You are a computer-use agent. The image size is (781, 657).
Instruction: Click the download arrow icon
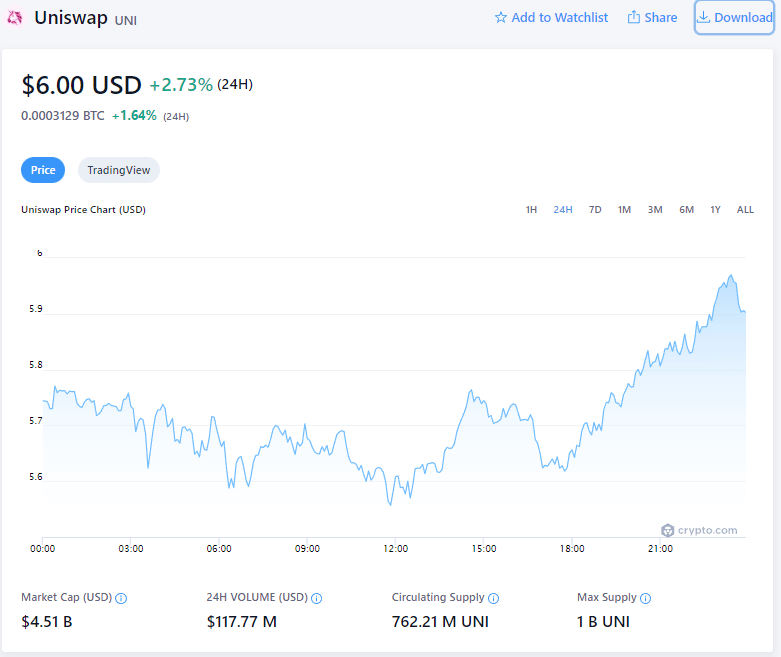pos(703,17)
